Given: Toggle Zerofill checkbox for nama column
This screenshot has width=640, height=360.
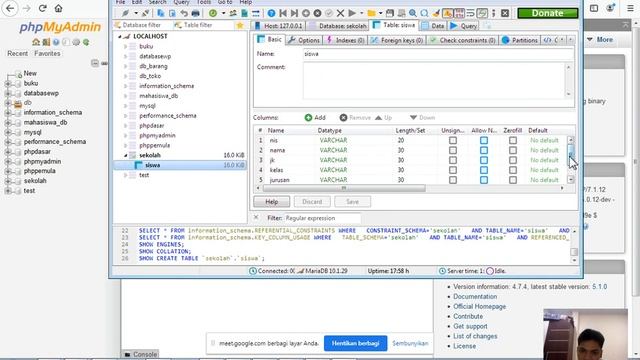Looking at the screenshot, I should coord(513,150).
